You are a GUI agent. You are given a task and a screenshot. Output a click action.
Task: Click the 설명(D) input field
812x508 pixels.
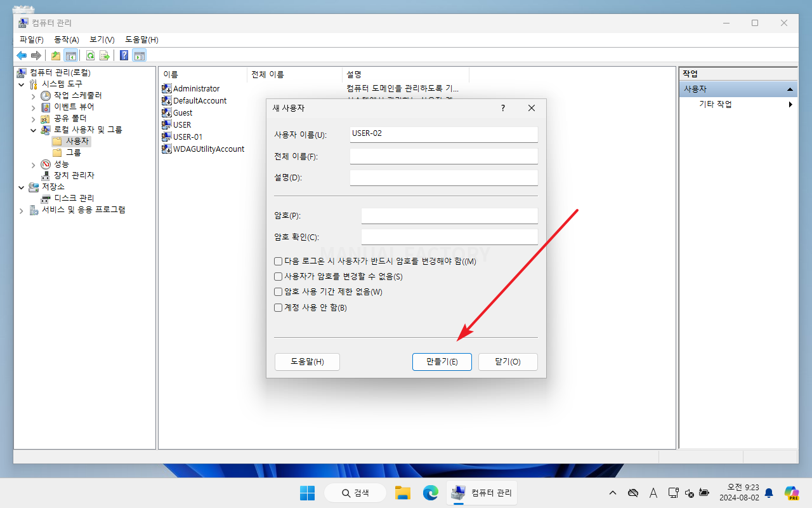pyautogui.click(x=443, y=178)
